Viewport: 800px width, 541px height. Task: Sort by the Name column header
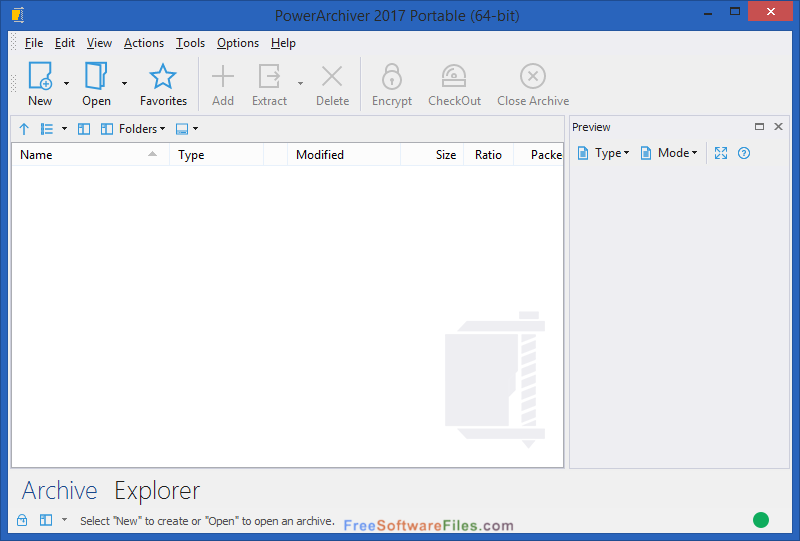(90, 155)
